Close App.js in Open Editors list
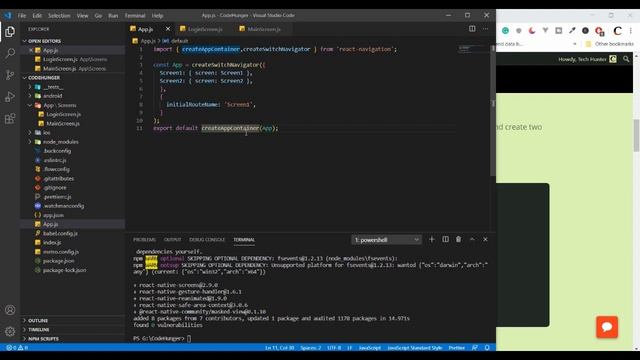640x360 pixels. [31, 50]
